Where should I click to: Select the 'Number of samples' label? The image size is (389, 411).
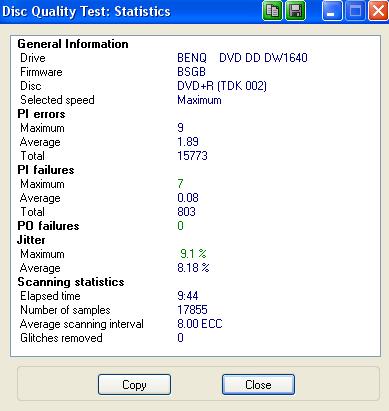65,310
